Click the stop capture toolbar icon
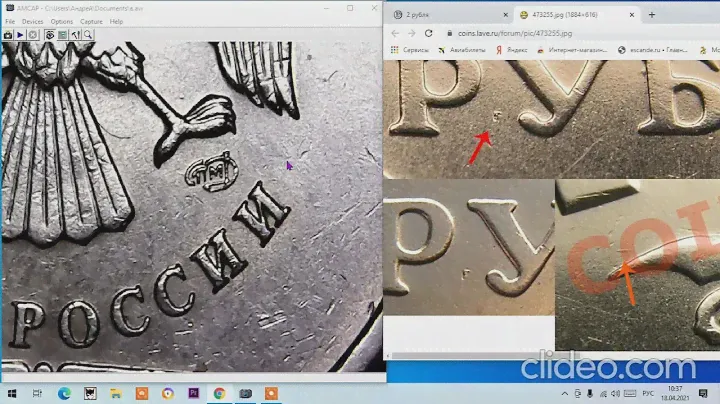Viewport: 720px width, 404px height. 34,35
